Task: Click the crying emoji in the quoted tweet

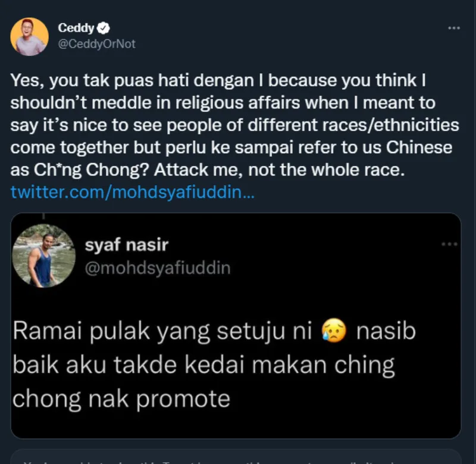Action: click(x=334, y=331)
